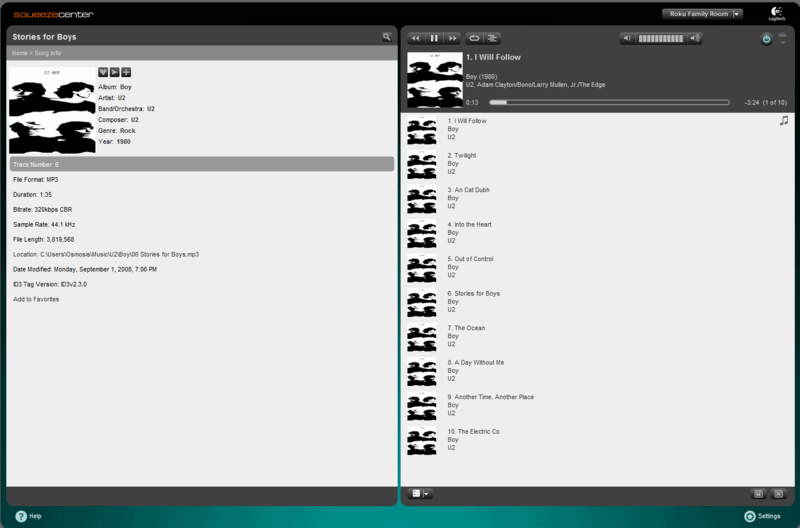Toggle shuffle mode
The width and height of the screenshot is (800, 528).
(493, 38)
